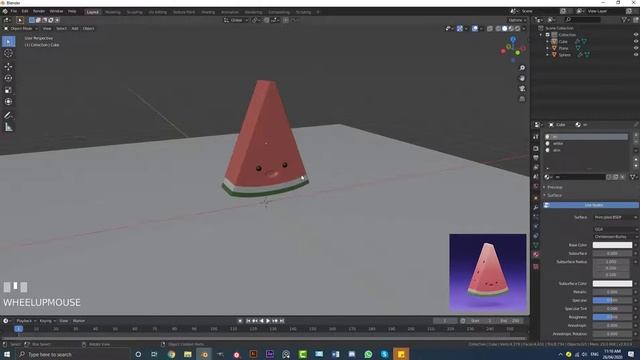Viewport: 640px width, 360px height.
Task: Click the play animation button
Action: coord(268,321)
